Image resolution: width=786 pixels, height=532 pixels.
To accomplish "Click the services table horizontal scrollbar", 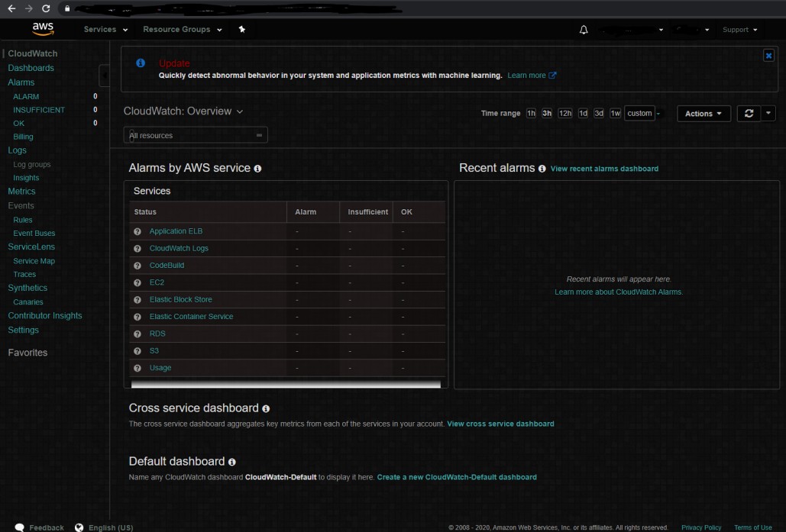I will tap(286, 384).
